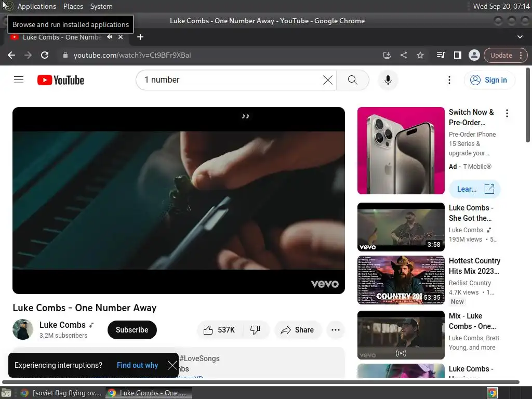
Task: Click the Chrome Update button
Action: click(x=501, y=55)
